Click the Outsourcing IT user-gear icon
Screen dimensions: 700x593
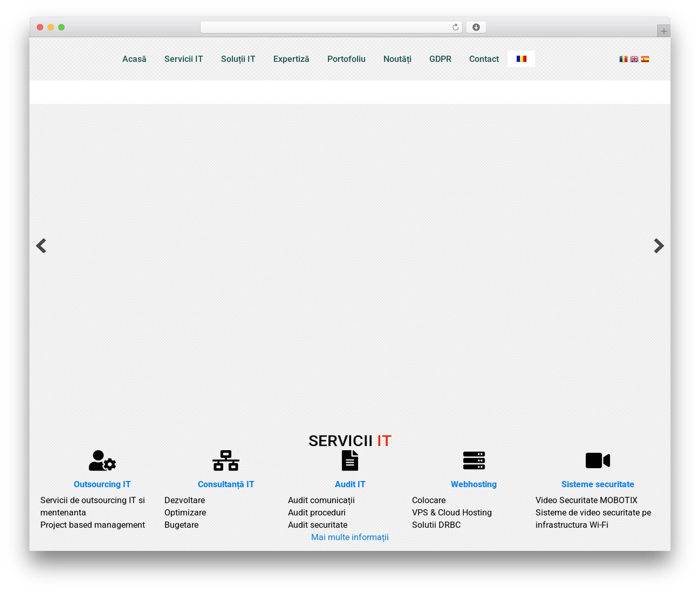102,461
